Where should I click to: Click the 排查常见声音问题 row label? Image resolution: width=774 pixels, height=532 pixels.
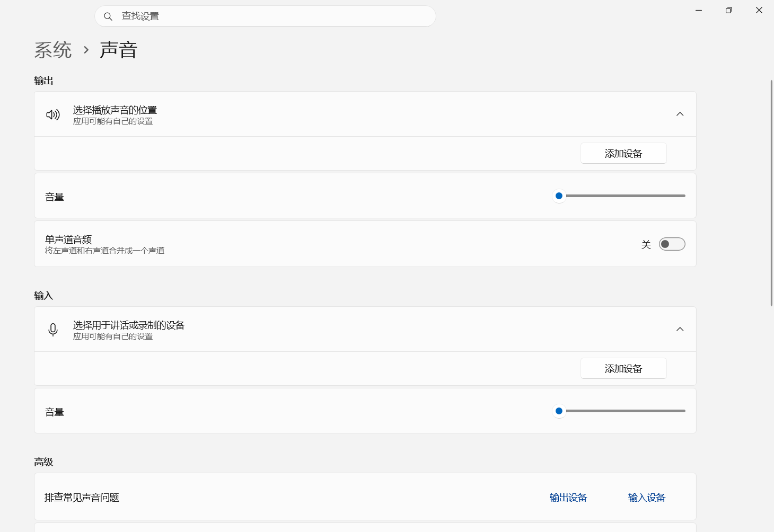82,498
